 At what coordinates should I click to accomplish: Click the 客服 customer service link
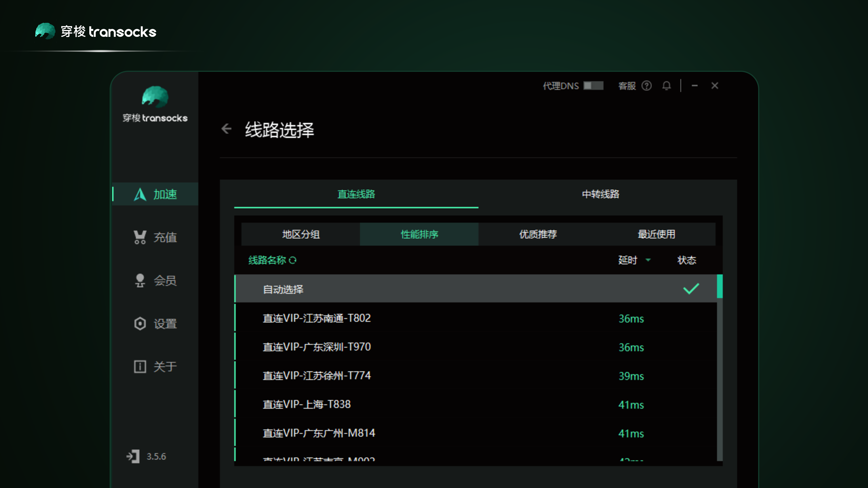627,86
